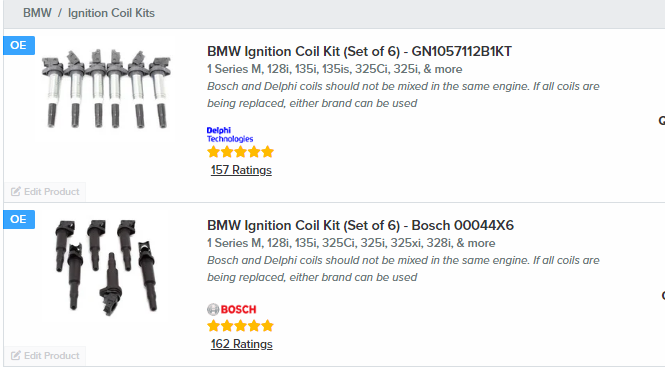Image resolution: width=665 pixels, height=367 pixels.
Task: Click Edit Product for the Delphi kit
Action: [x=45, y=192]
